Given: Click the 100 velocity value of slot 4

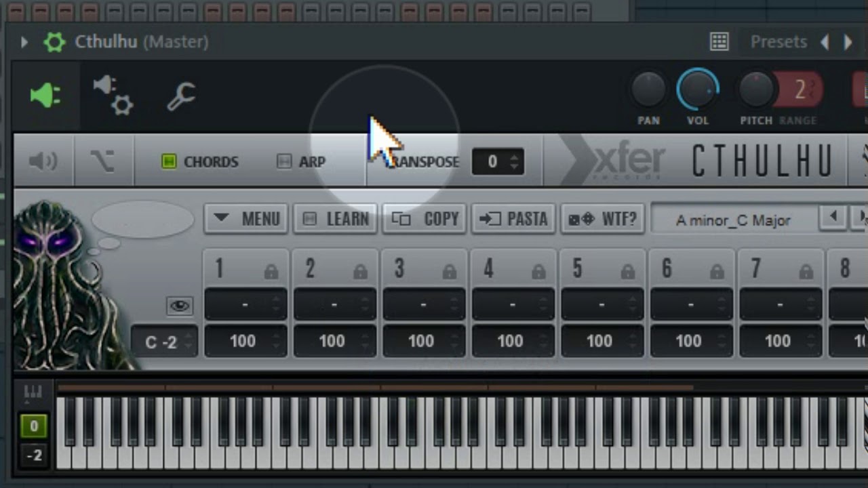Looking at the screenshot, I should tap(513, 341).
